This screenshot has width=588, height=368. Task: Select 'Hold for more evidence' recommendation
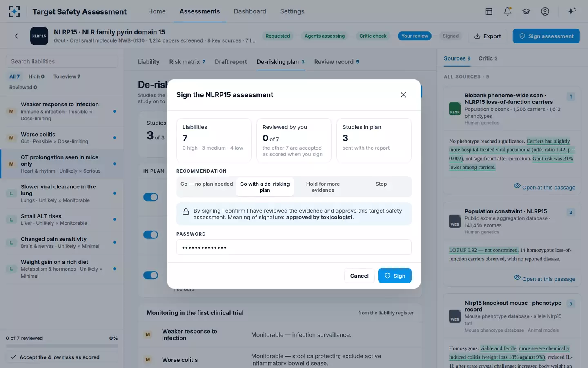(x=323, y=187)
